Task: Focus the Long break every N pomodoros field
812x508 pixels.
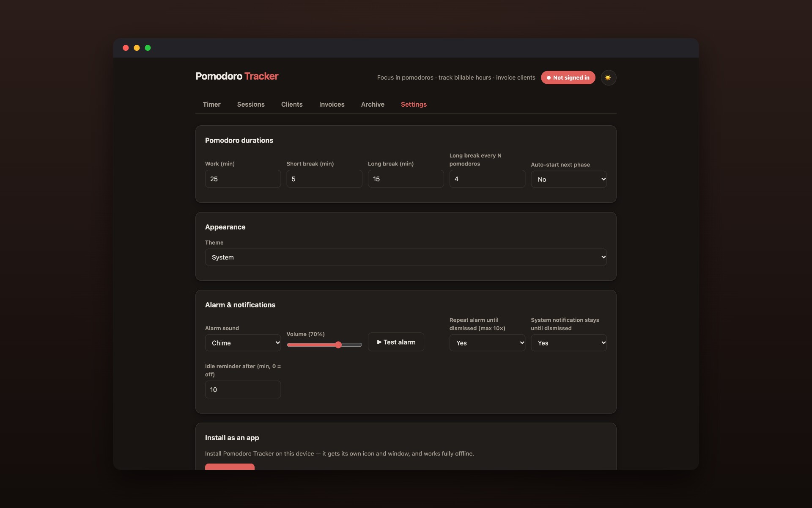Action: (487, 179)
